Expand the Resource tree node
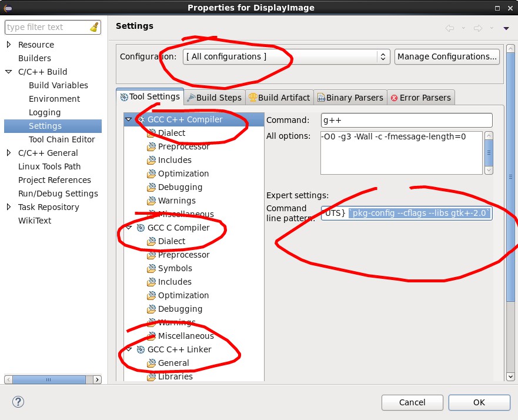This screenshot has height=420, width=518. pos(9,45)
